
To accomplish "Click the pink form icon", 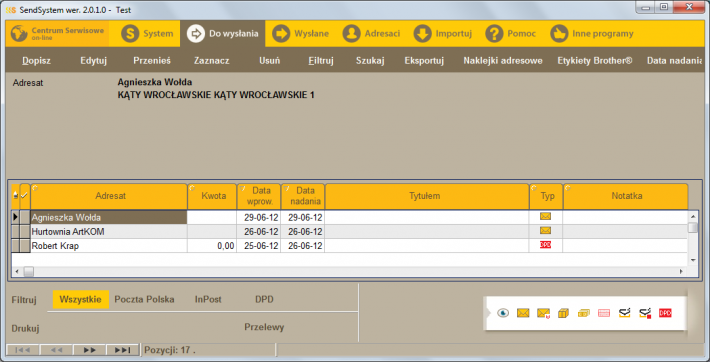I will [604, 313].
